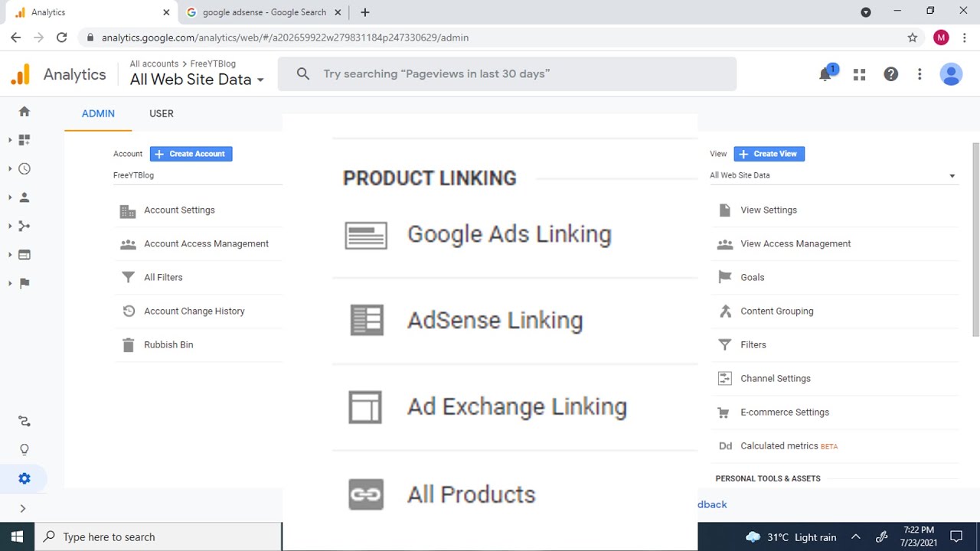Open Behaviour sidebar icon
This screenshot has width=980, height=551.
point(24,255)
